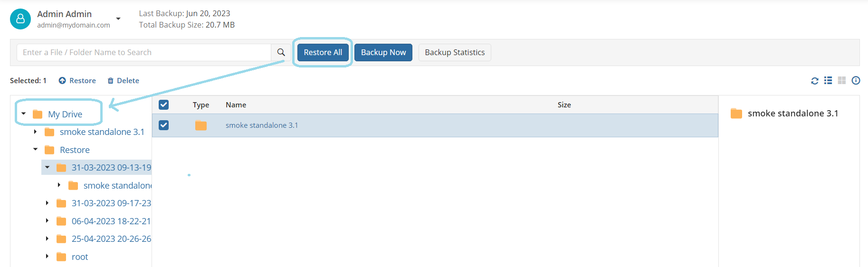The width and height of the screenshot is (868, 267).
Task: Click folder icon in smoke standalone 3.1 row
Action: 201,125
